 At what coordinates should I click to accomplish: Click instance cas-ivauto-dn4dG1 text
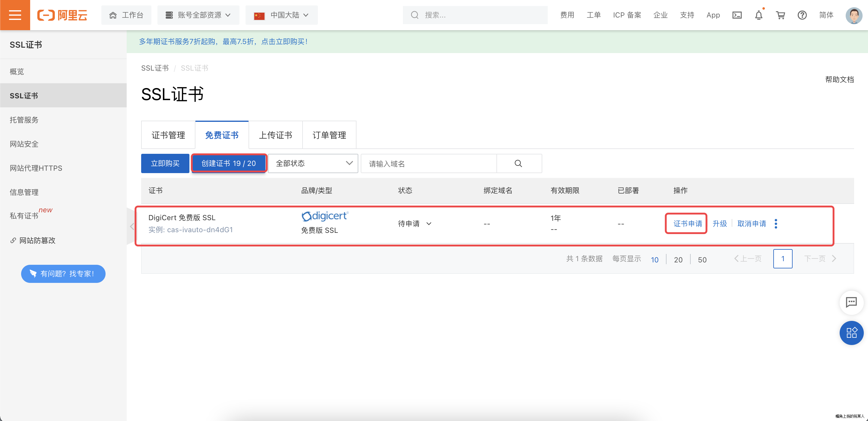click(x=200, y=230)
